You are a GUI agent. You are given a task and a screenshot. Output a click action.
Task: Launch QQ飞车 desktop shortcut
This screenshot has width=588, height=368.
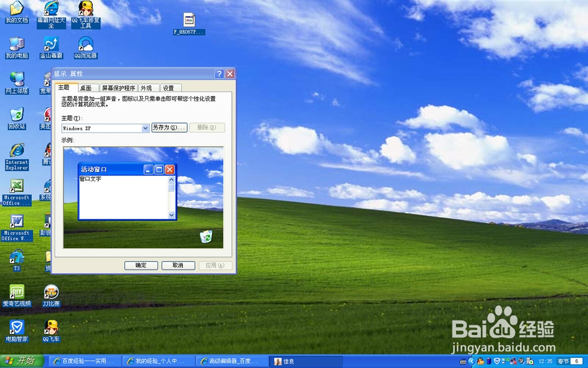pyautogui.click(x=51, y=331)
